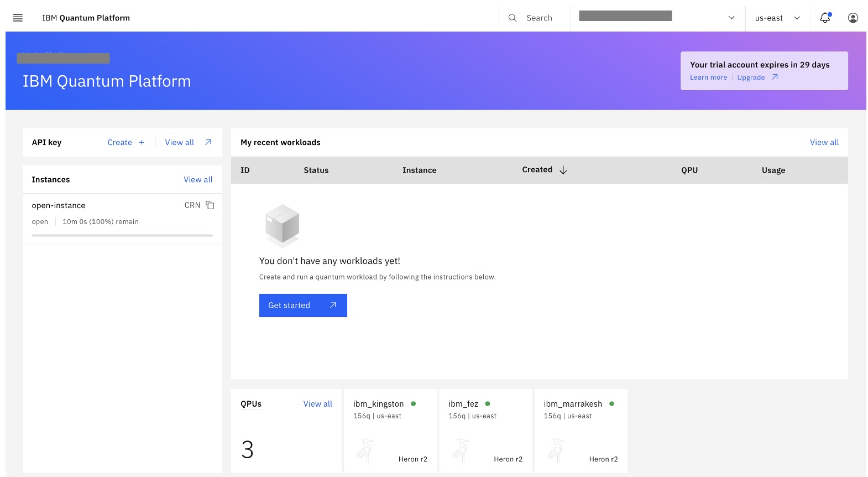Open the notifications bell

coord(825,18)
